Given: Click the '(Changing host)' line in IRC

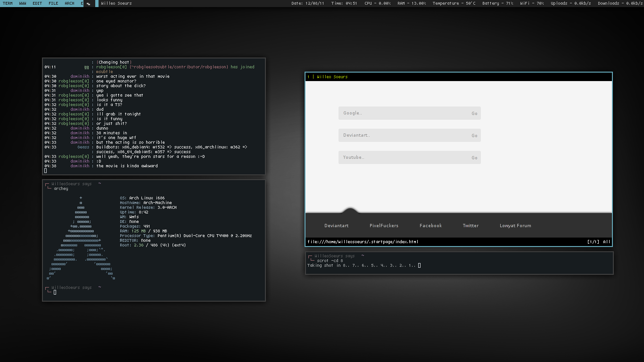Looking at the screenshot, I should (x=114, y=62).
